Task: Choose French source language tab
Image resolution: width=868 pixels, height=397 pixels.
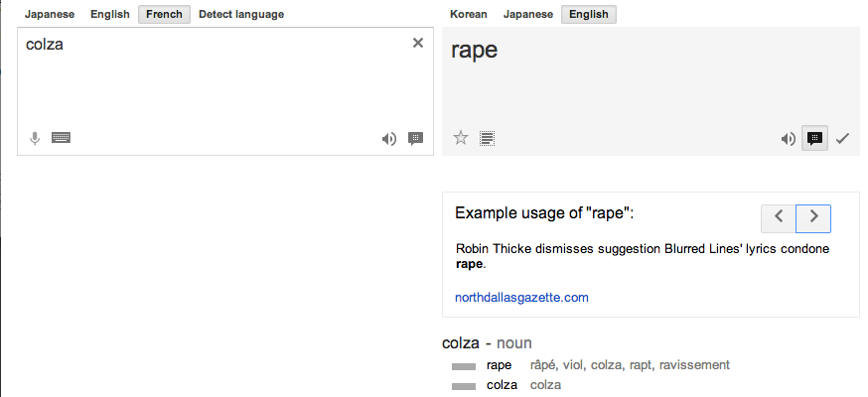Action: click(164, 15)
